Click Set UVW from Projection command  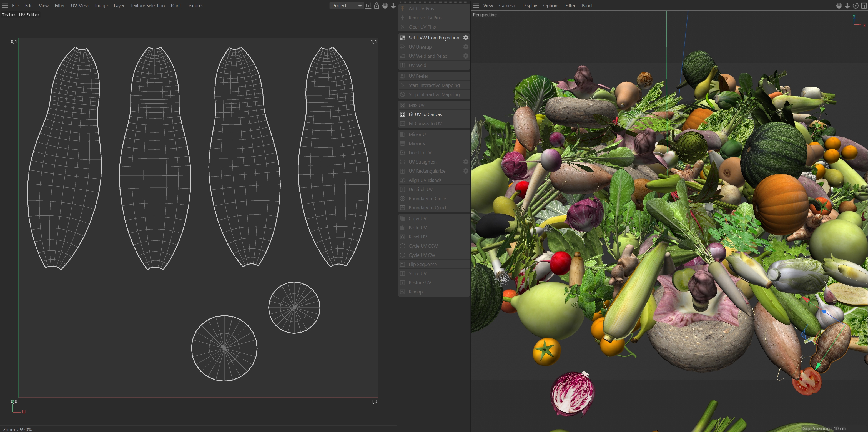tap(434, 38)
